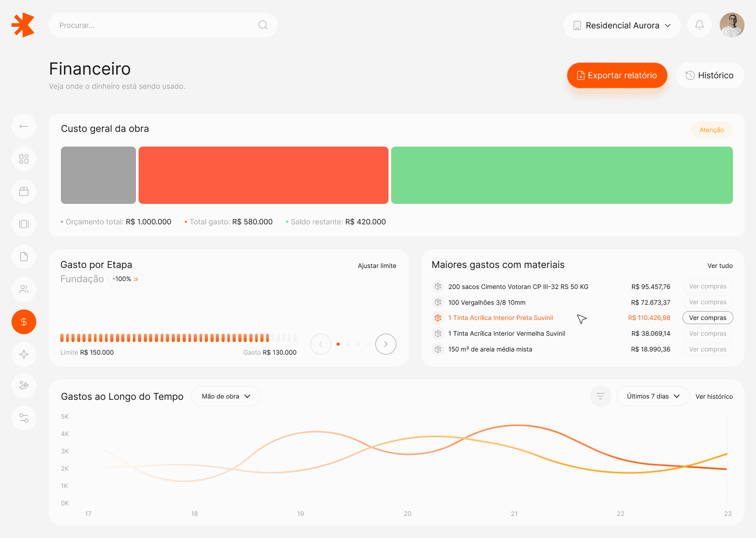Image resolution: width=756 pixels, height=538 pixels.
Task: Click the chart filter icon button
Action: 601,396
